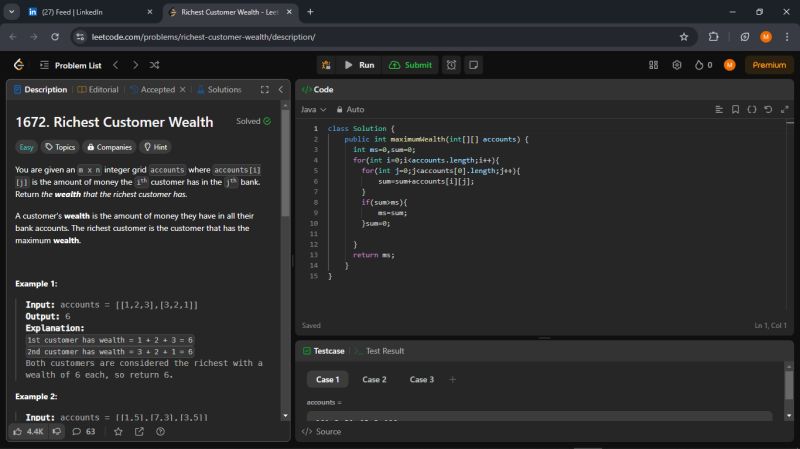Click the debugger icon beside Run
The height and width of the screenshot is (449, 800).
(326, 65)
